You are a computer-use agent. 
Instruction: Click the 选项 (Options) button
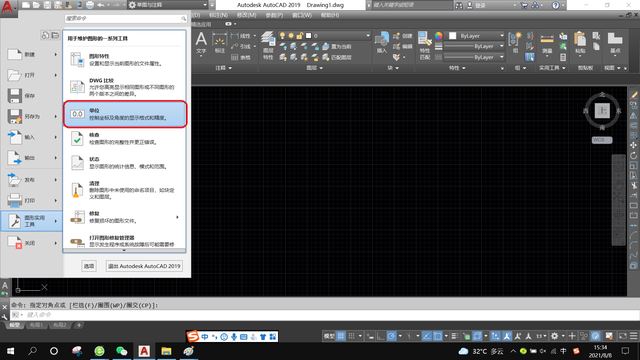[x=89, y=266]
